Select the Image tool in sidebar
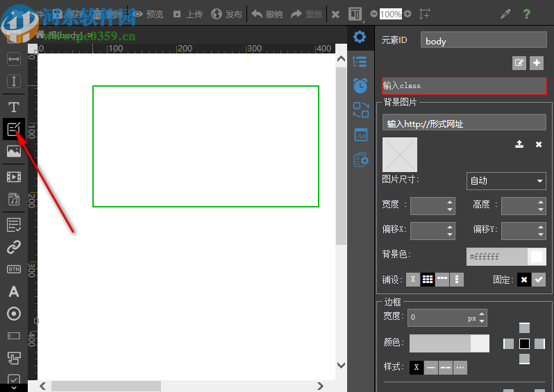 (x=13, y=151)
